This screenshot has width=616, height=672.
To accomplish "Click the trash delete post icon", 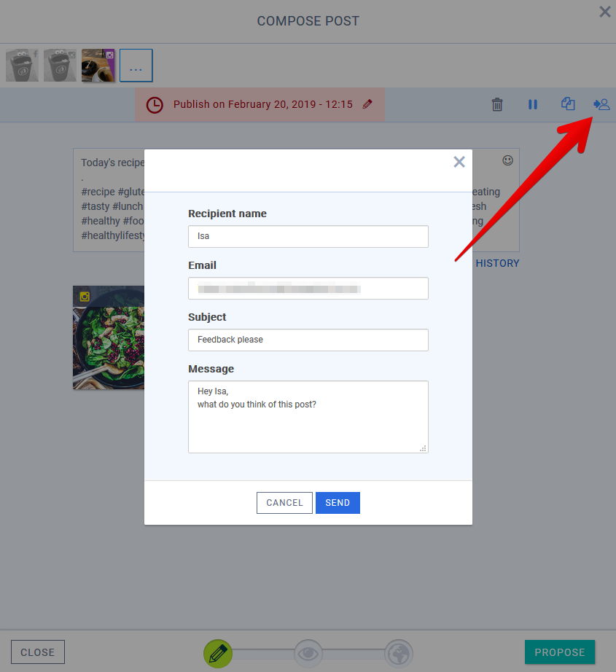I will tap(497, 104).
